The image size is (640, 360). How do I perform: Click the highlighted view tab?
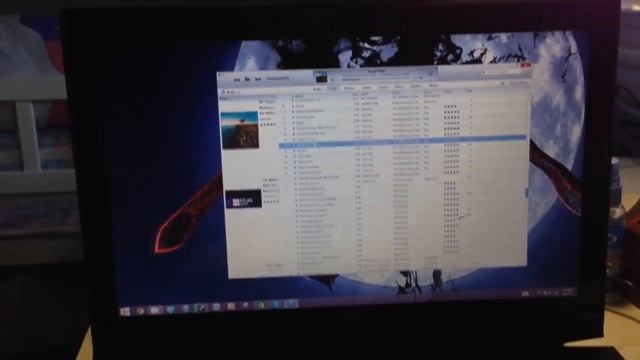click(332, 89)
